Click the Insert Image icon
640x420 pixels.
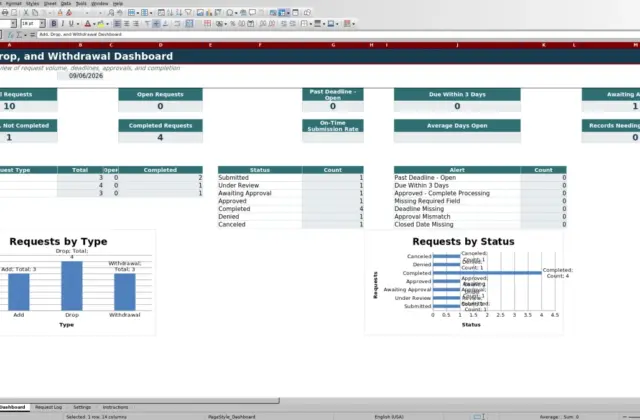pyautogui.click(x=200, y=13)
